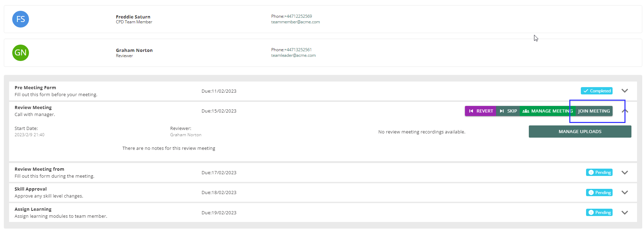Click Freddie Saturn's FS avatar

coord(21,19)
